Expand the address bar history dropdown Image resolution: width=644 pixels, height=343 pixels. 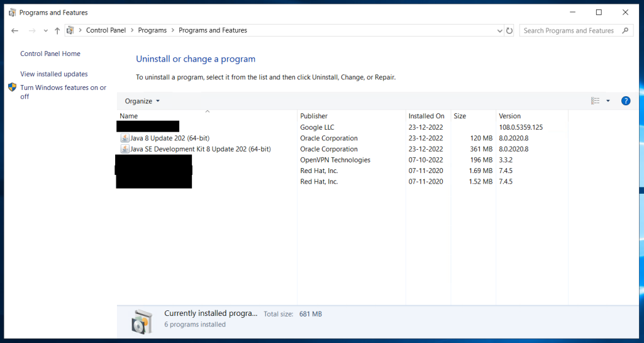pos(499,30)
